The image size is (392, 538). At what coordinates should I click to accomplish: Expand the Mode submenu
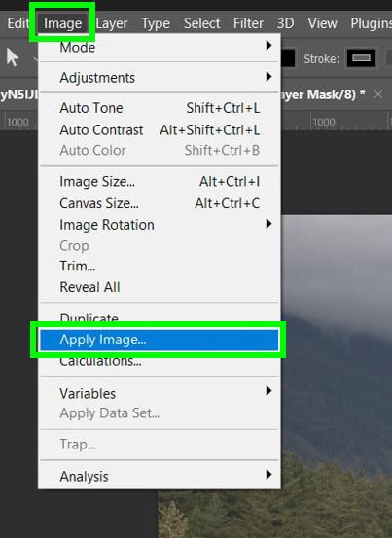[x=160, y=47]
